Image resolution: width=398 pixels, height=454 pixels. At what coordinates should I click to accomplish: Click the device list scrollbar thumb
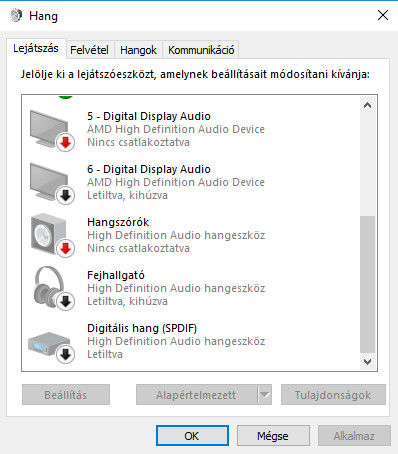click(x=368, y=284)
